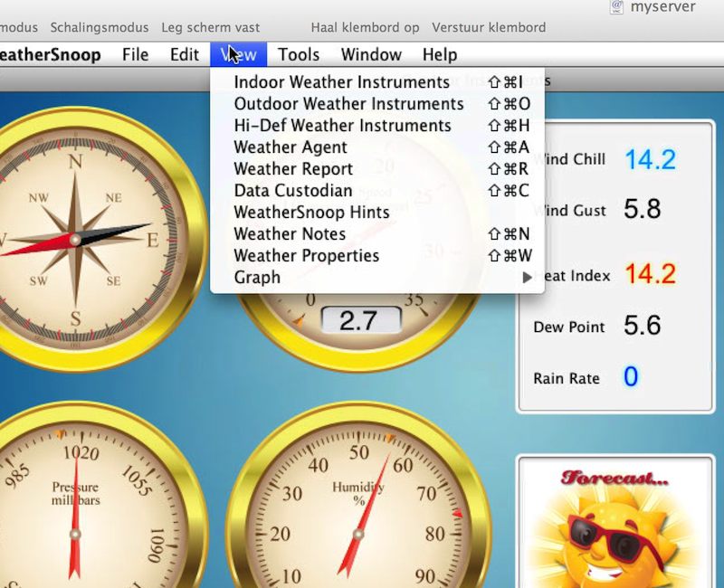Viewport: 724px width, 588px height.
Task: Click Haal klembord op button
Action: tap(366, 28)
